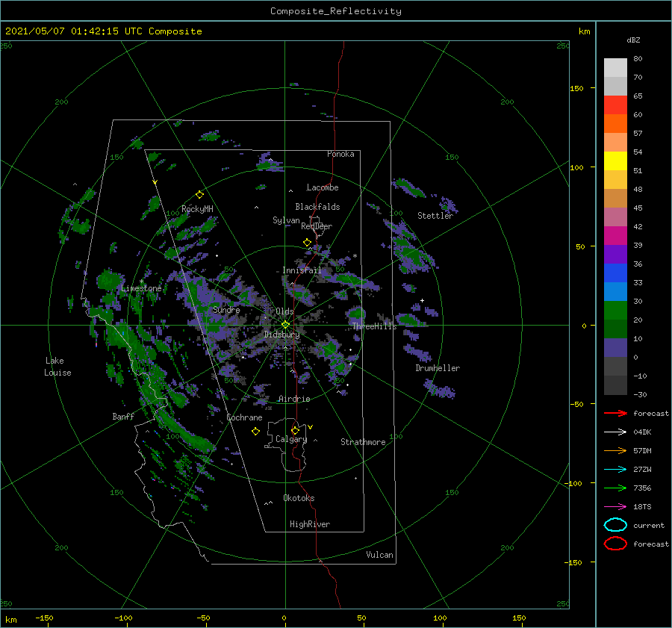
Task: Click the red forecast ellipse icon
Action: (x=615, y=544)
